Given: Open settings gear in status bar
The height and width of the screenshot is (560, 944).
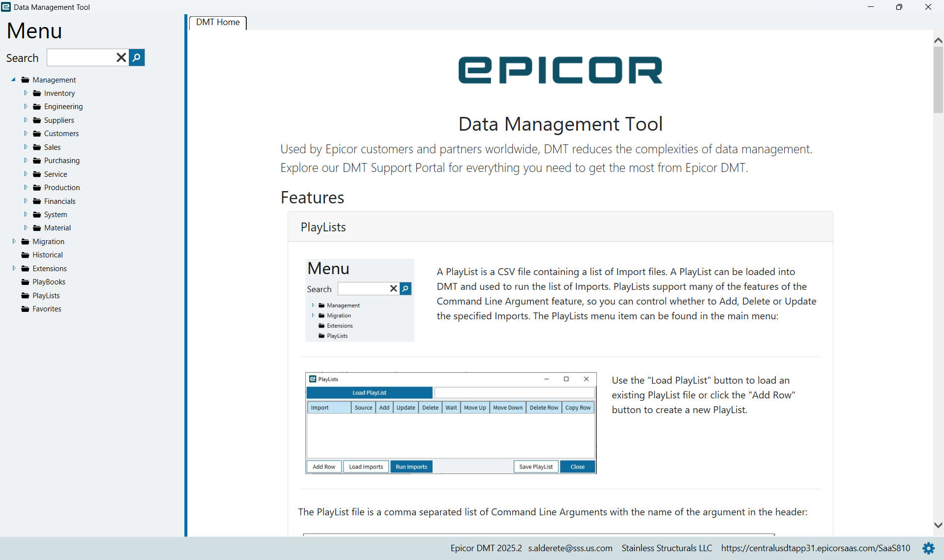Looking at the screenshot, I should (928, 548).
